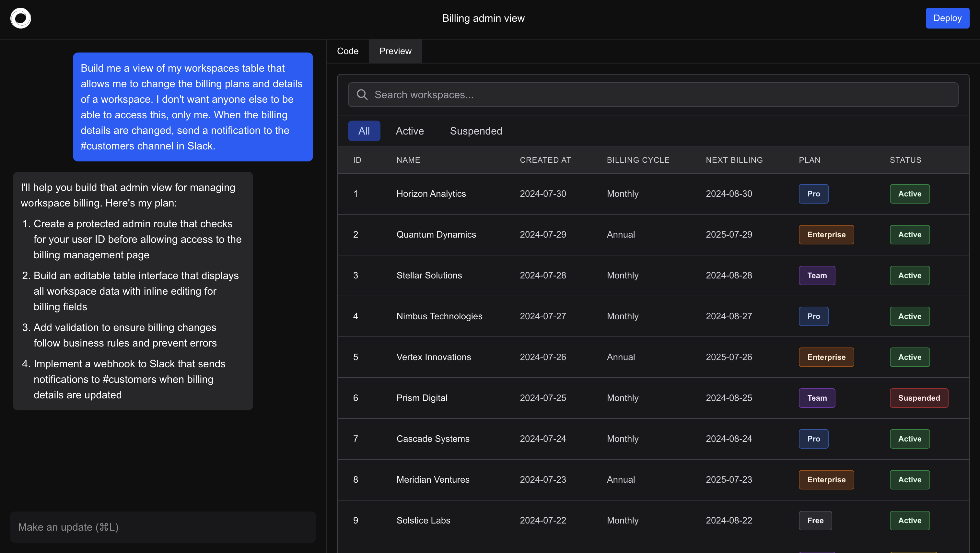Click the search magnifier icon

[362, 94]
